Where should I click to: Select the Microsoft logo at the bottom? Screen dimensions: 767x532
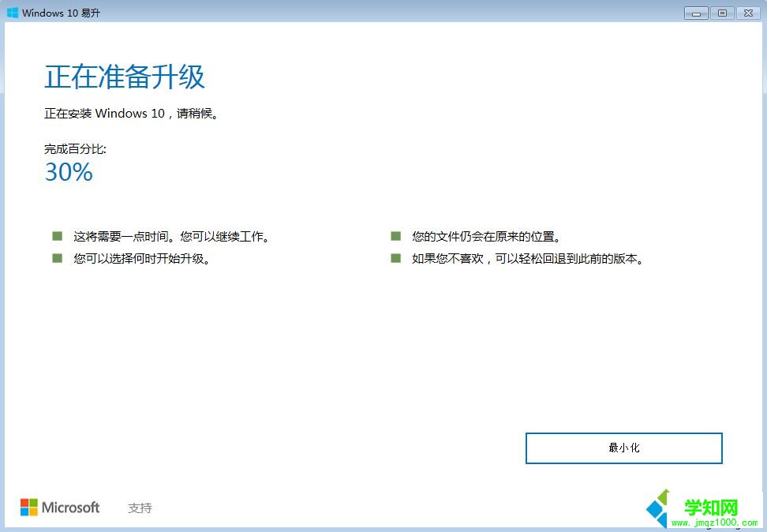(59, 508)
